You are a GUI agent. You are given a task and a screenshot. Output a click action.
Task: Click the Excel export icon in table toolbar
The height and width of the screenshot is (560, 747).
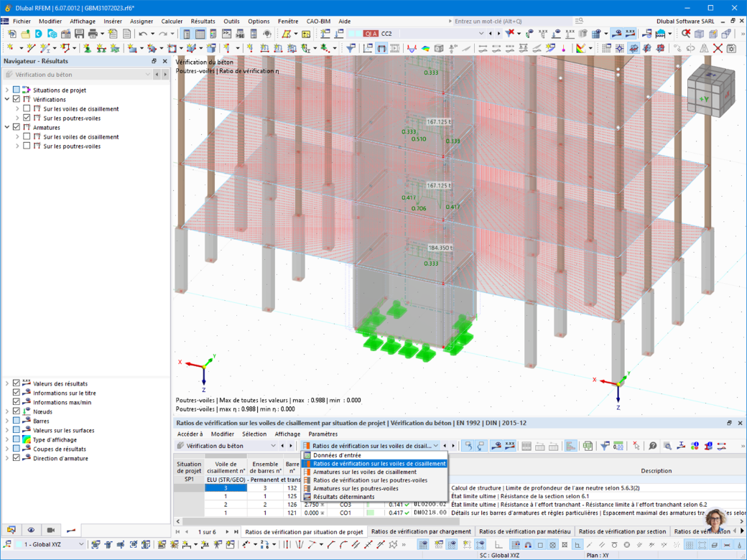click(x=588, y=446)
